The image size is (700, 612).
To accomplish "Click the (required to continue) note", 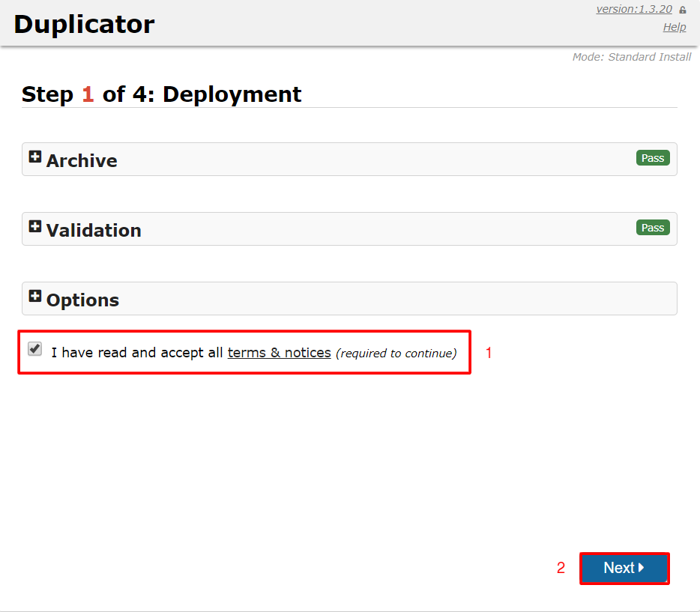I will 396,354.
